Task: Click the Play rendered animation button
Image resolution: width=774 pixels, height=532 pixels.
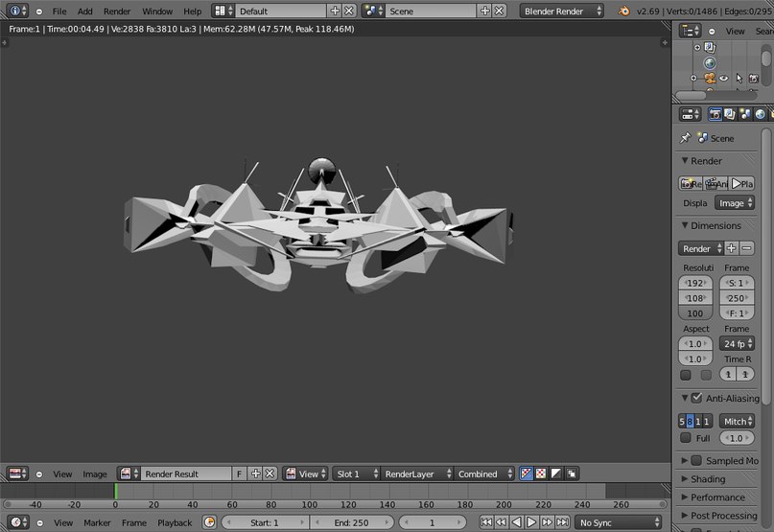Action: click(741, 183)
